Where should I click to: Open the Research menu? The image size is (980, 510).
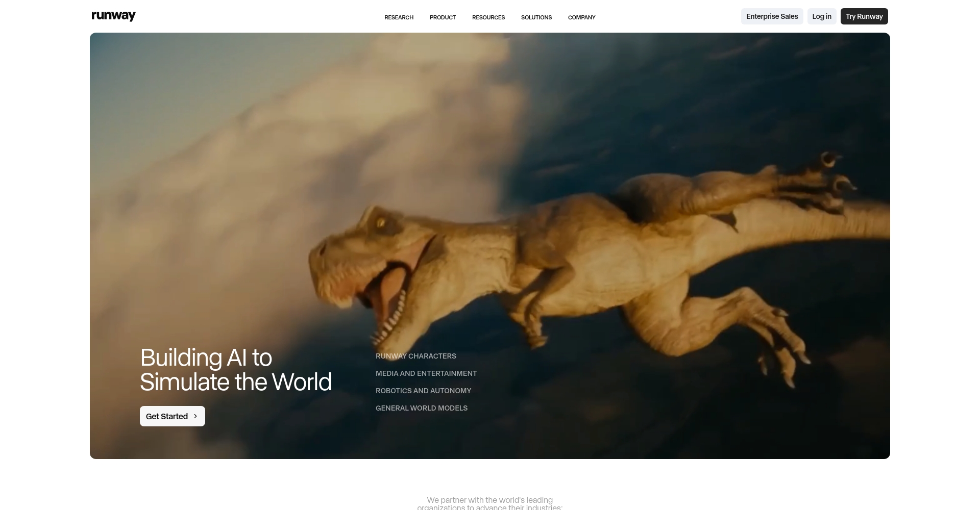(x=399, y=17)
